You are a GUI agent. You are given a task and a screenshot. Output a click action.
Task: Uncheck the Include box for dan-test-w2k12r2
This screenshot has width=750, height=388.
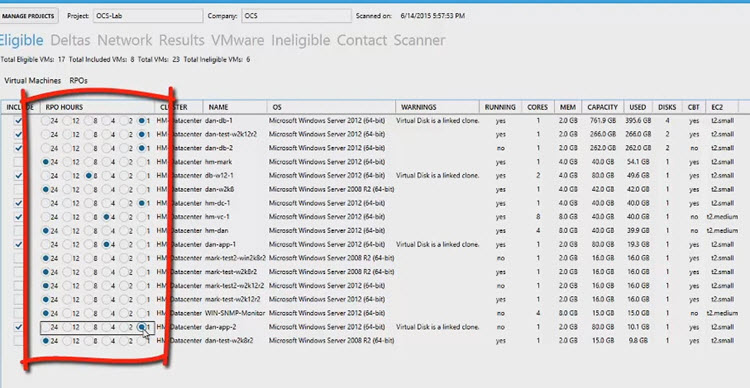[18, 134]
